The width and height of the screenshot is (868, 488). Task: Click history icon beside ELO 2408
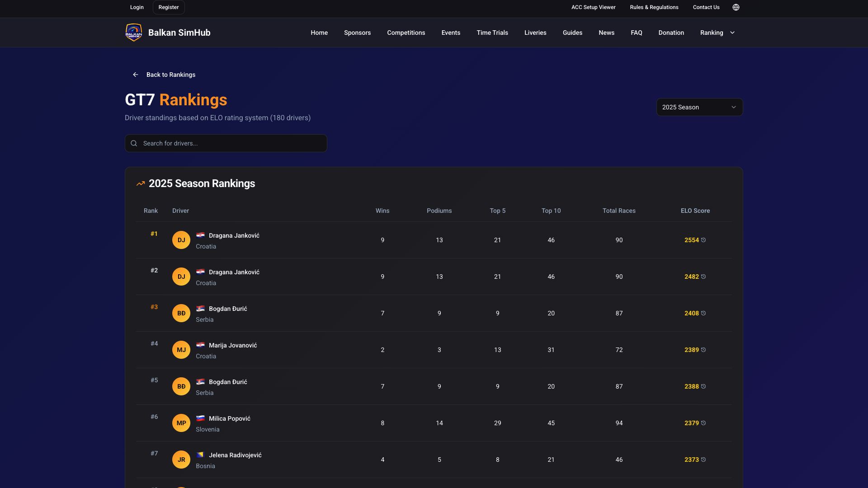[703, 313]
